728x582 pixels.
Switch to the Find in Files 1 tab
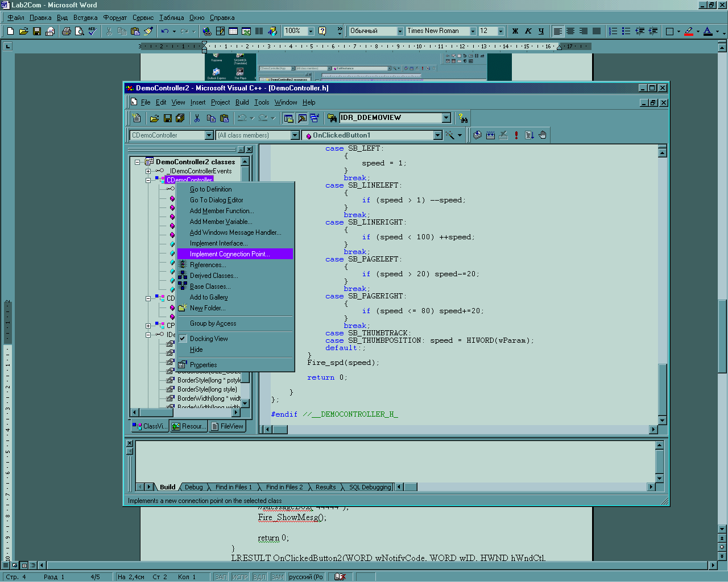click(x=233, y=487)
